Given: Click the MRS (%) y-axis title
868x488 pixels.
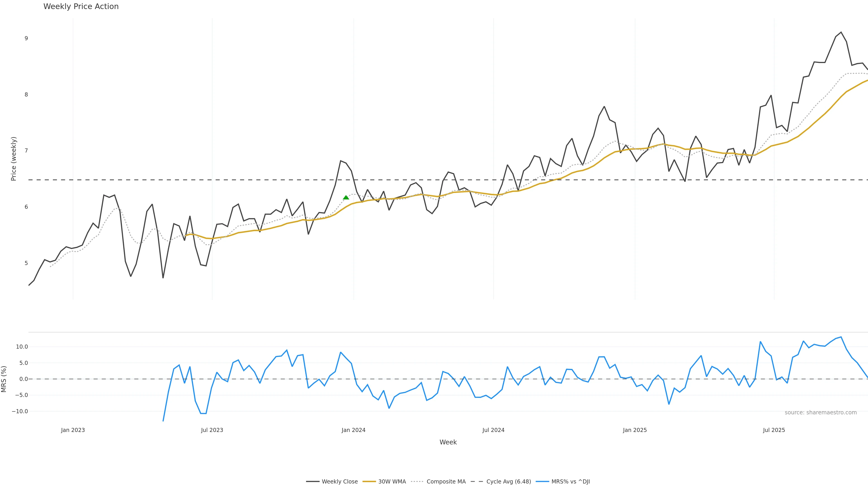Looking at the screenshot, I should pyautogui.click(x=4, y=379).
